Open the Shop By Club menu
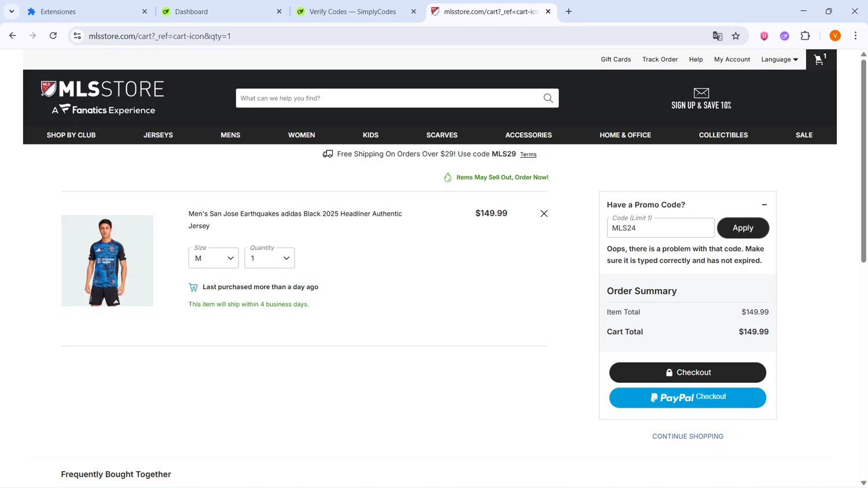Viewport: 868px width, 488px height. (x=71, y=135)
